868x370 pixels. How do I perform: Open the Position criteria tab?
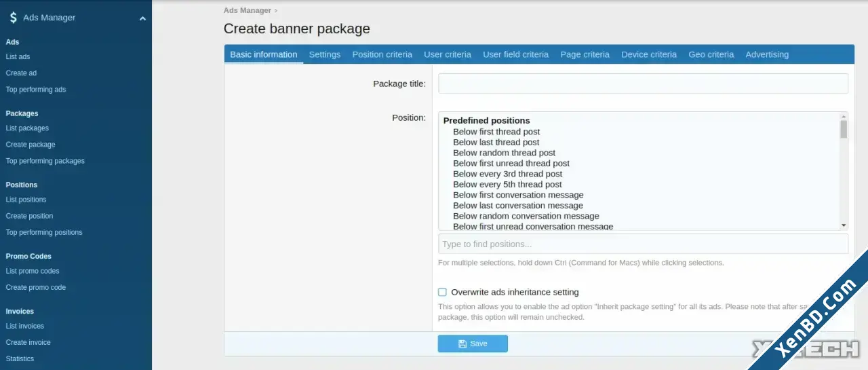(x=382, y=54)
